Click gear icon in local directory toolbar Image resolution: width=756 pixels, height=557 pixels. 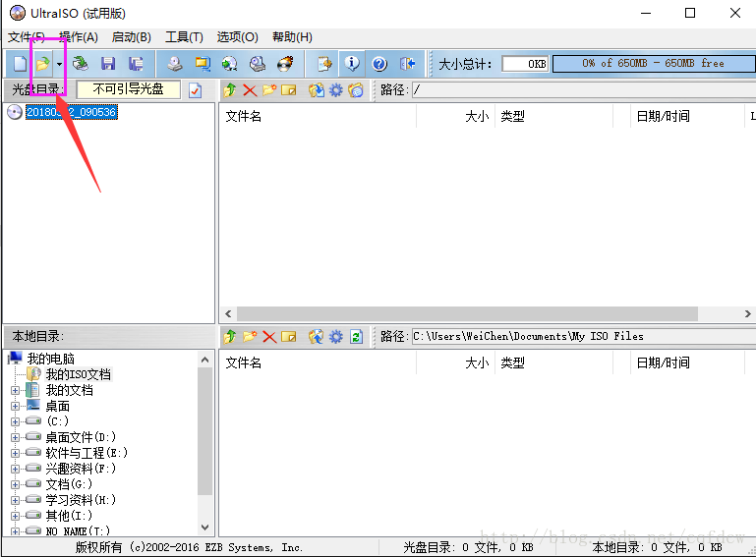(335, 336)
